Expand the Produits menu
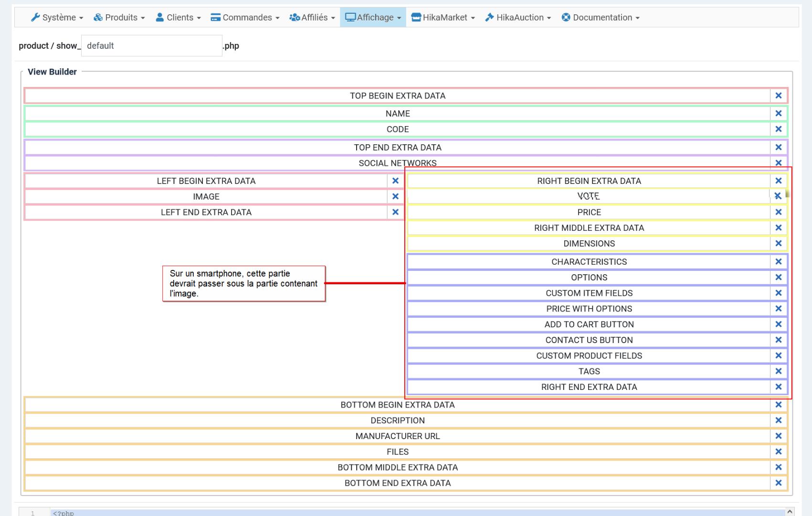The height and width of the screenshot is (516, 812). pos(119,18)
